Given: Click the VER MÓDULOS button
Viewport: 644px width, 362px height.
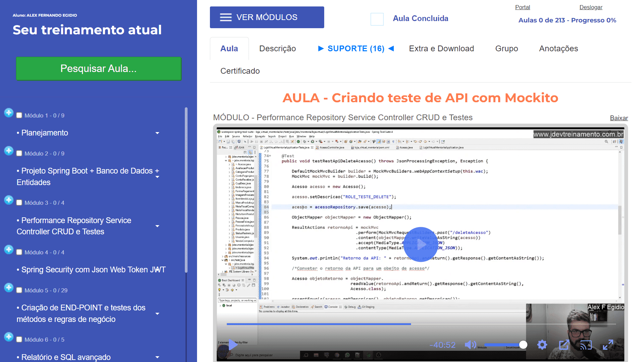Looking at the screenshot, I should pyautogui.click(x=267, y=17).
